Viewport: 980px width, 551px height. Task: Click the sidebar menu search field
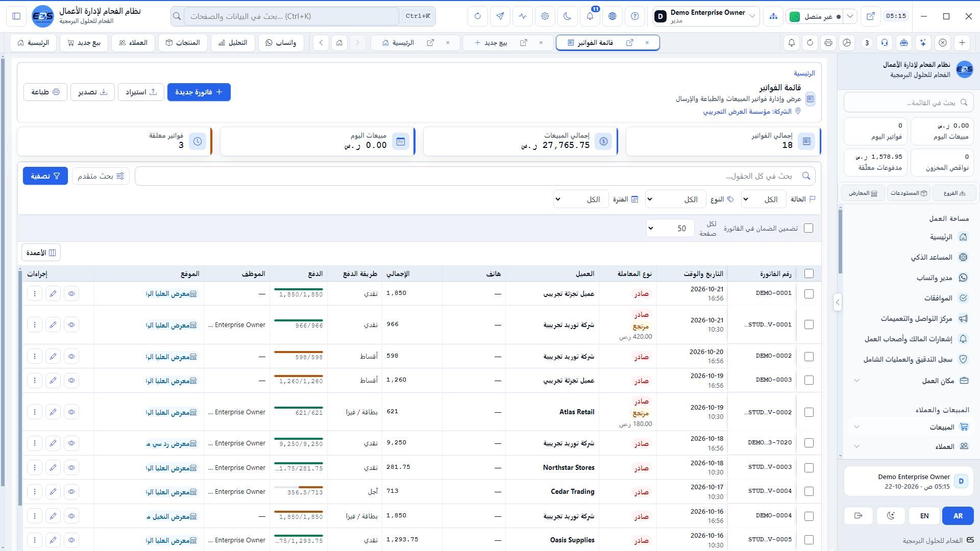tap(909, 103)
